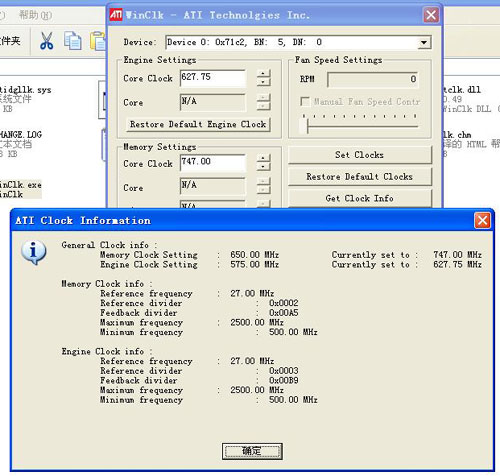
Task: Click the Engine Clock Setting 575.00 MHz value
Action: (255, 265)
